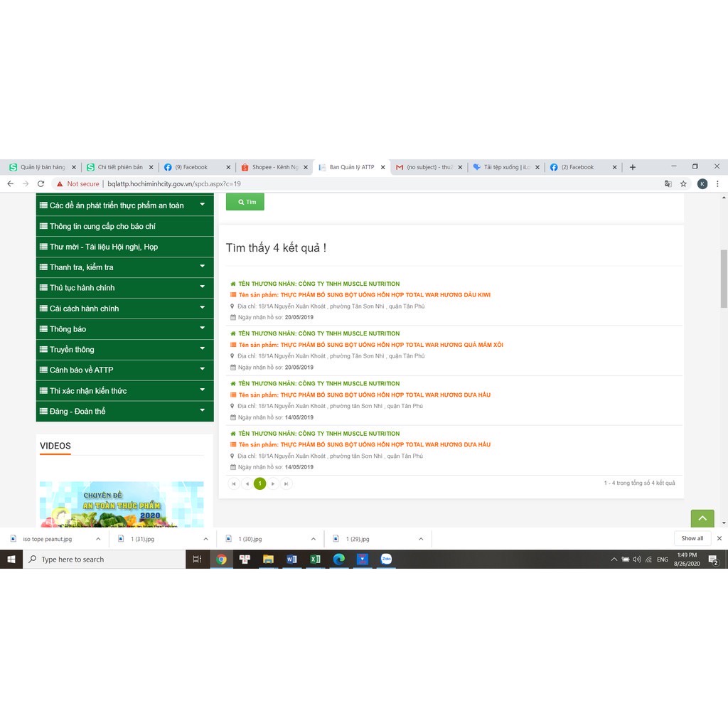Screen dimensions: 728x728
Task: Click the page 1 pagination button
Action: 260,483
